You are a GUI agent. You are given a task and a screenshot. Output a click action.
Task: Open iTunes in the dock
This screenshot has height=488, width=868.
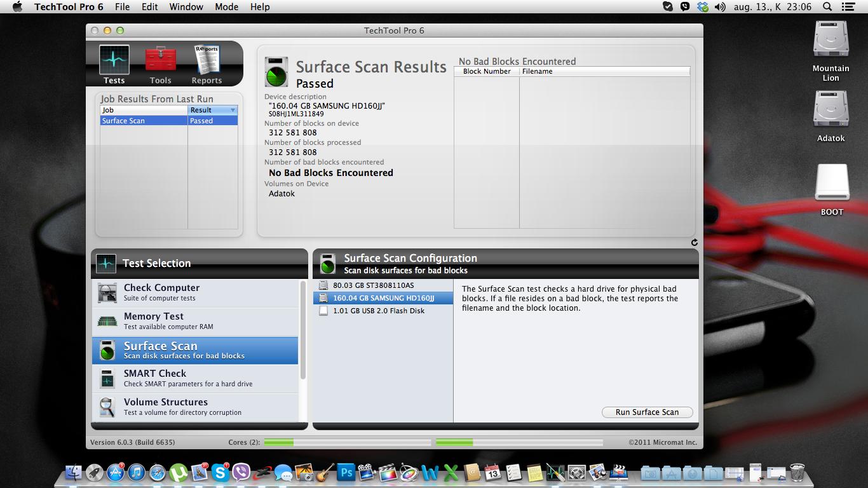136,473
